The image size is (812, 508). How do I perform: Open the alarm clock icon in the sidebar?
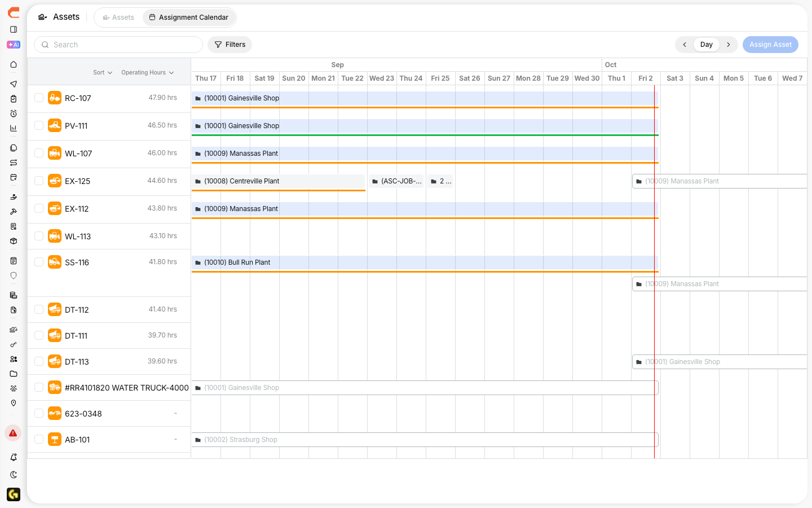(x=14, y=113)
